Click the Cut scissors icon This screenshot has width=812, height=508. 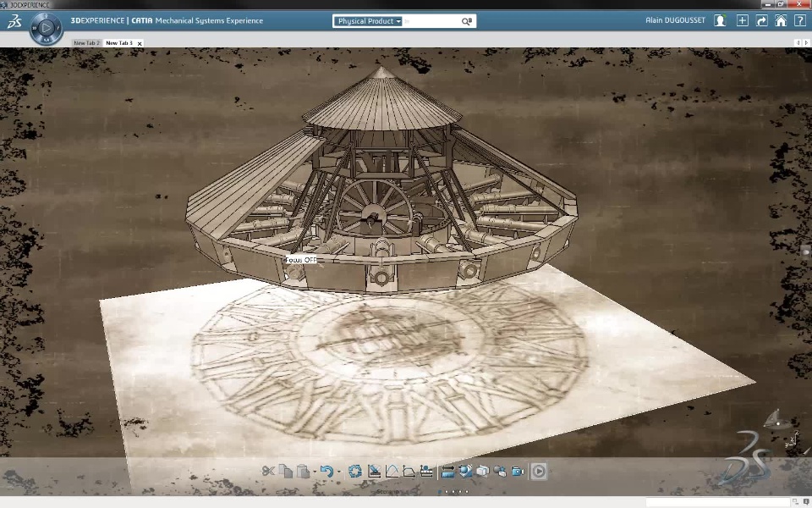[x=268, y=471]
